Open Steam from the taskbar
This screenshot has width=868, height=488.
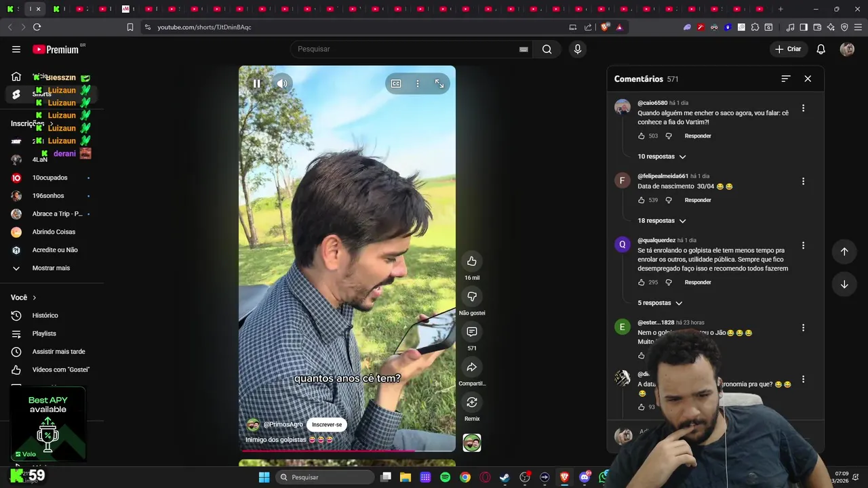tap(505, 477)
